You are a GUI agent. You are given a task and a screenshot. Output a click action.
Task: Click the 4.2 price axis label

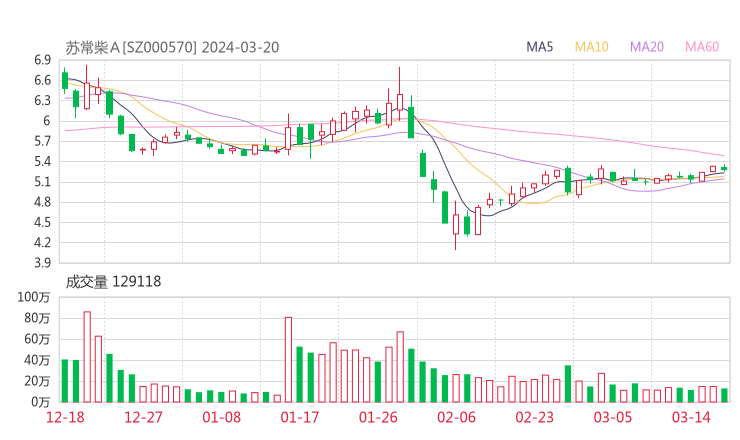coord(42,243)
